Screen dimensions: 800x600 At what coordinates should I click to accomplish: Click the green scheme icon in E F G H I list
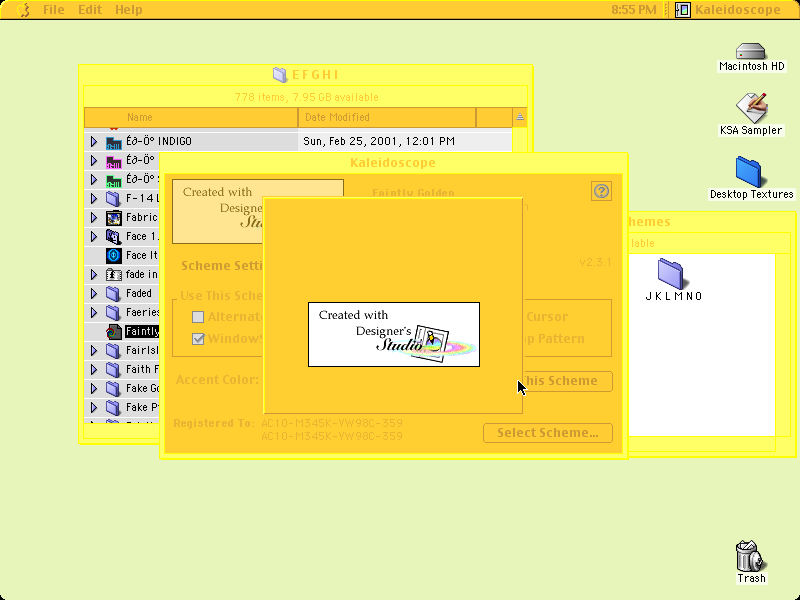coord(113,180)
